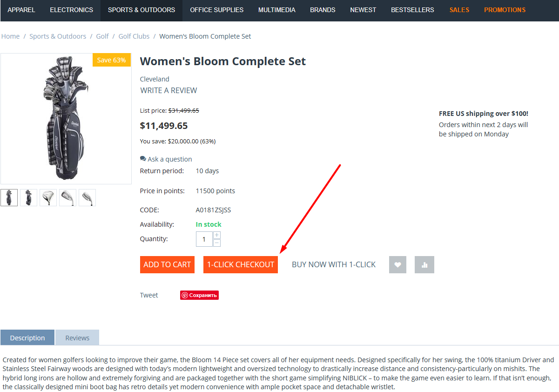Open the Sports & Outdoors menu
This screenshot has height=392, width=559.
point(141,10)
